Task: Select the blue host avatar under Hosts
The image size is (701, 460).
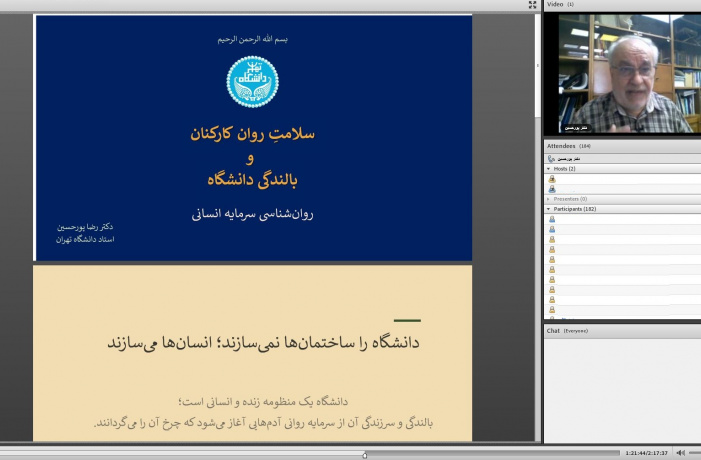Action: coord(552,189)
